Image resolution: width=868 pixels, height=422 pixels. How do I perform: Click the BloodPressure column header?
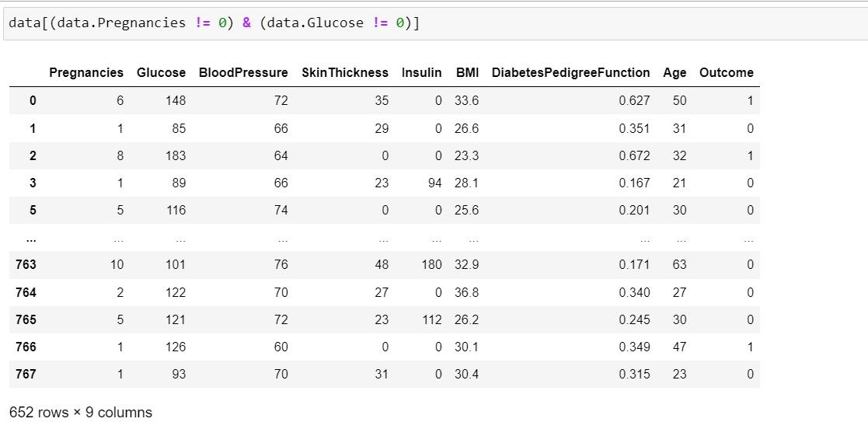point(243,72)
